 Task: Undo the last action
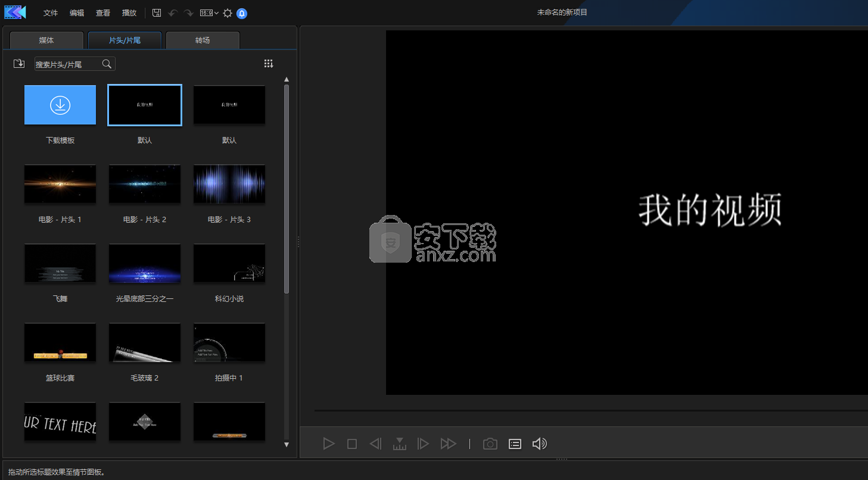click(173, 13)
